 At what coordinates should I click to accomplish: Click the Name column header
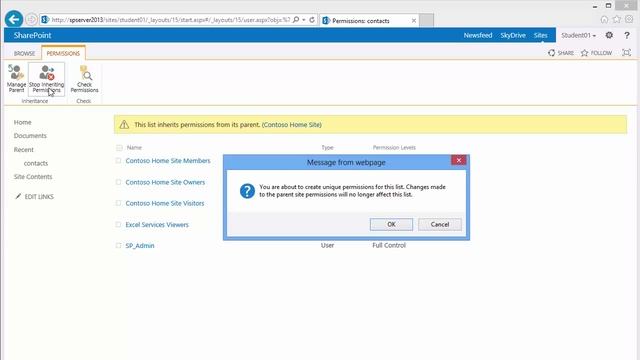coord(134,147)
